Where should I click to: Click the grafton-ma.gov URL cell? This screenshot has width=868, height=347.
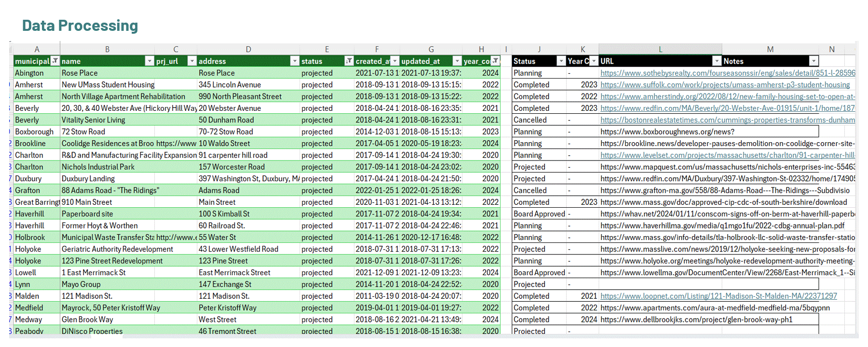point(725,190)
